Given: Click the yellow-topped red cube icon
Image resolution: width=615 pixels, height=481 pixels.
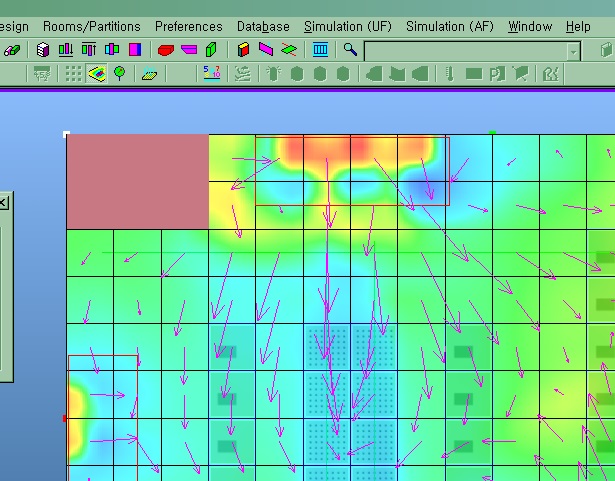Looking at the screenshot, I should click(x=243, y=50).
